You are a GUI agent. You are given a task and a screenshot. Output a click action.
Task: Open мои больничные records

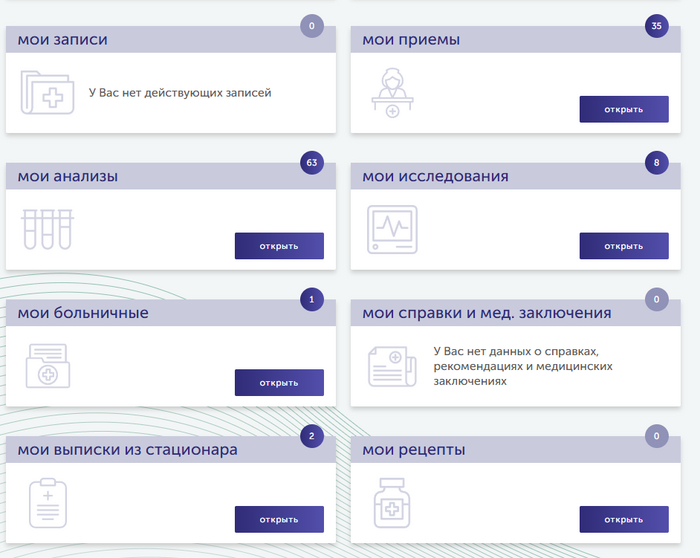tap(279, 382)
